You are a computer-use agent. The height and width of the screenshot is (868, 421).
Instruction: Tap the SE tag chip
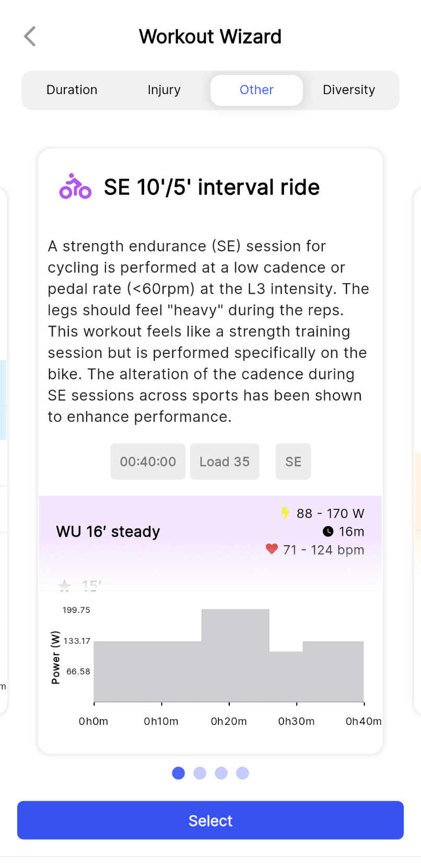[x=294, y=461]
